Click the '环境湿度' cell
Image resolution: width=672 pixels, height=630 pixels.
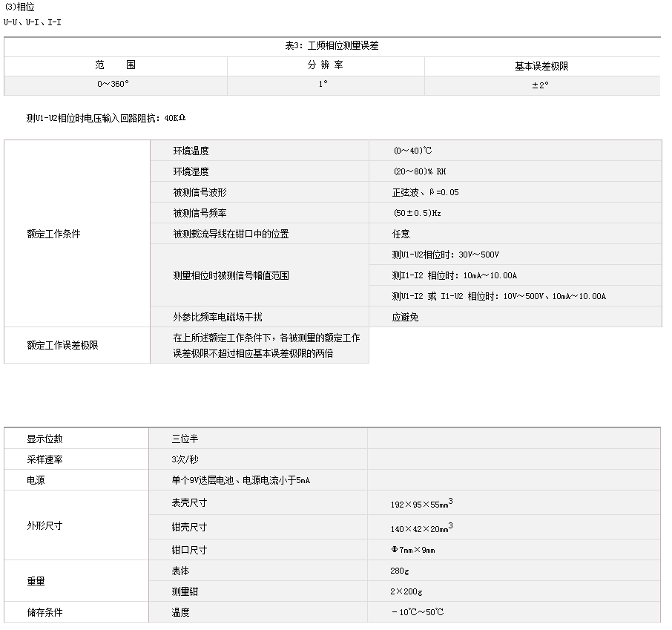tap(191, 171)
